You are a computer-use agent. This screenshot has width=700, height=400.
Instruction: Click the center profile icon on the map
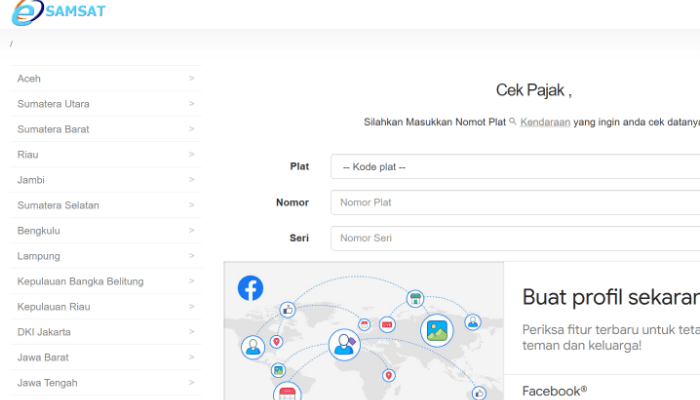[344, 344]
